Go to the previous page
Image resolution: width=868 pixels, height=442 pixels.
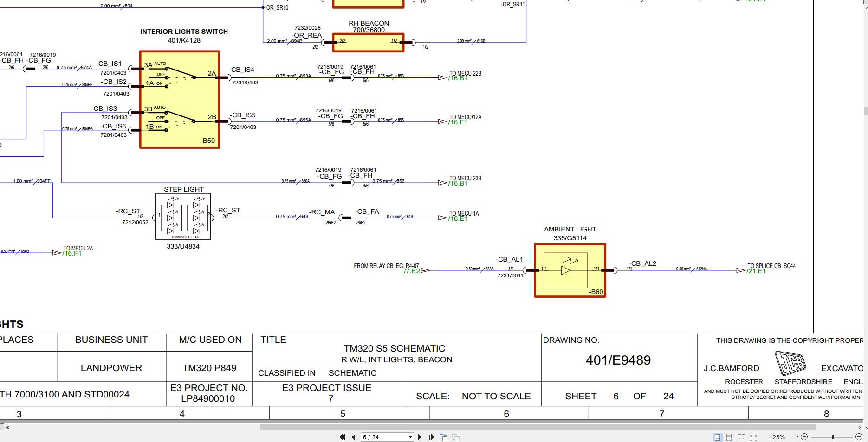point(354,437)
